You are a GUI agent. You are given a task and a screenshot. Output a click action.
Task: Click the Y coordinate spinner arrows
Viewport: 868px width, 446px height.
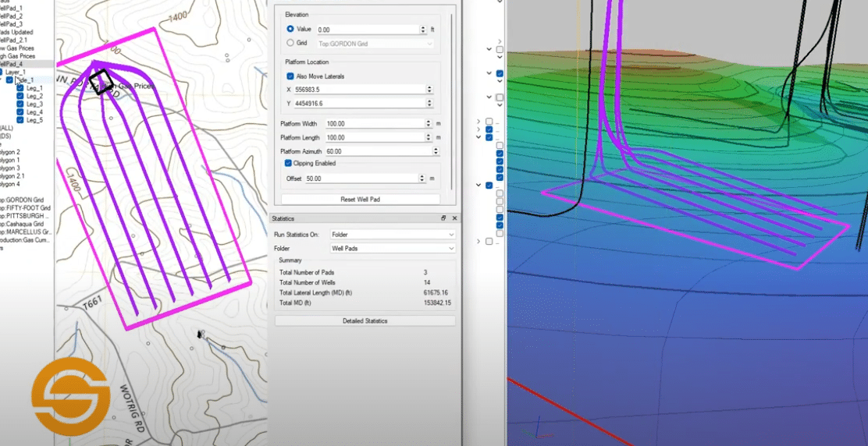tap(429, 104)
